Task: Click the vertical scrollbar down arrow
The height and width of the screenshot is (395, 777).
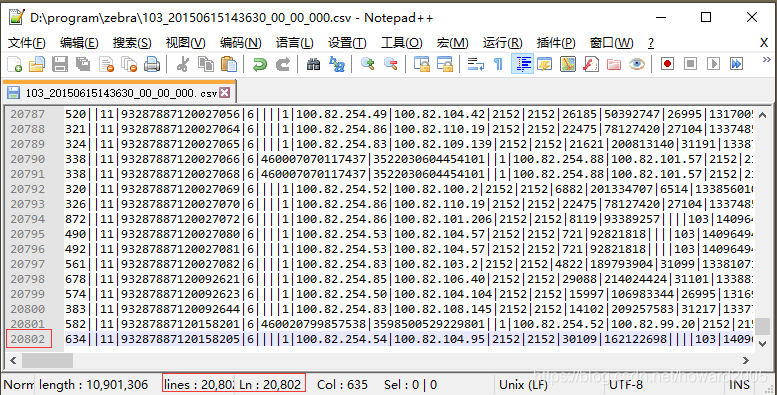Action: 763,343
